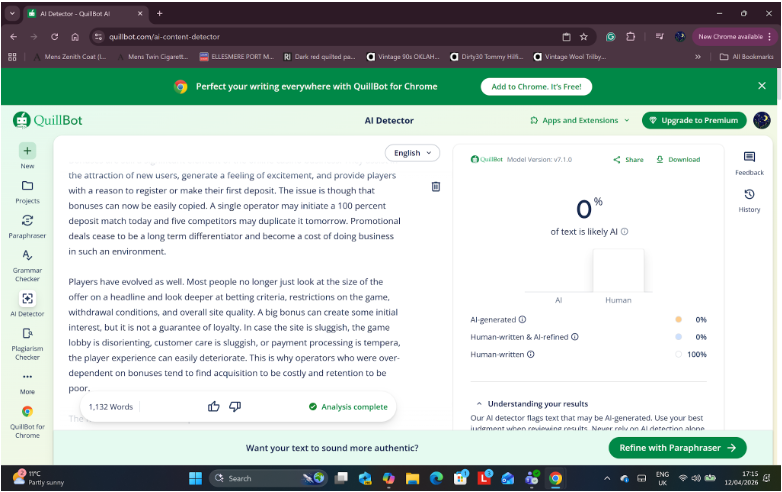Give thumbs up feedback on analysis
Image resolution: width=782 pixels, height=492 pixels.
coord(214,406)
